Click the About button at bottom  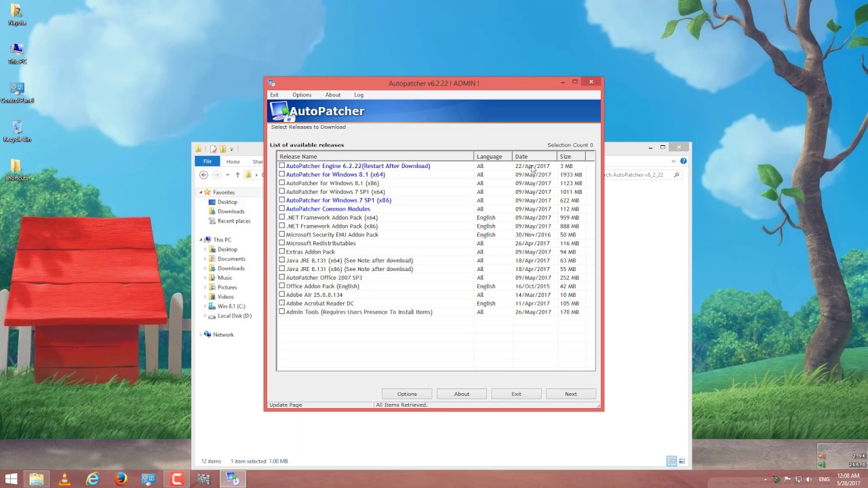pyautogui.click(x=462, y=394)
